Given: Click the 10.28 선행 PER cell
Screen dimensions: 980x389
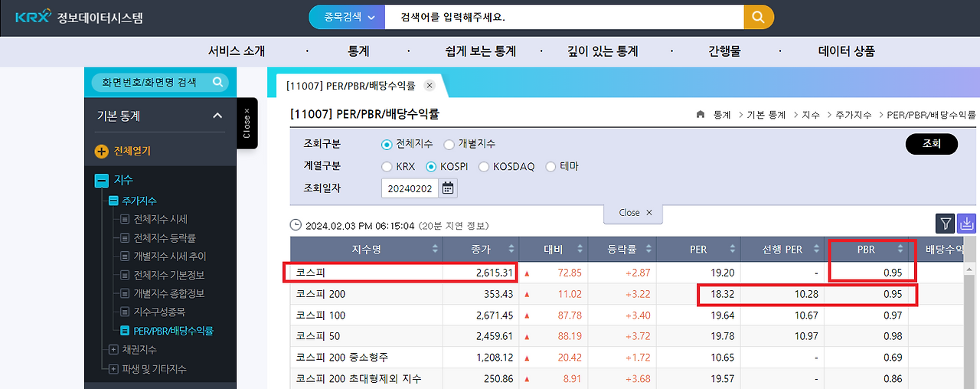Looking at the screenshot, I should click(805, 294).
